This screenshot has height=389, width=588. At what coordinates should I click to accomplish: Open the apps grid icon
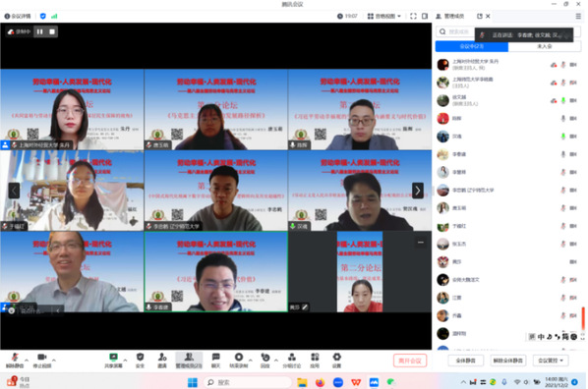pyautogui.click(x=315, y=361)
